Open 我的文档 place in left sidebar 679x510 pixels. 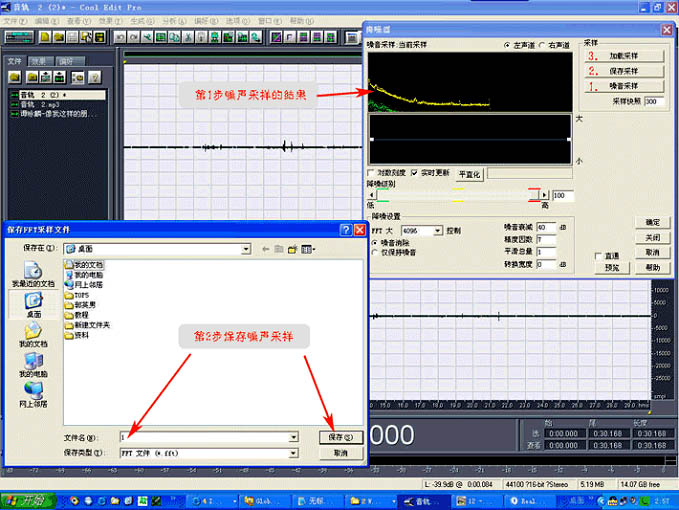[33, 334]
